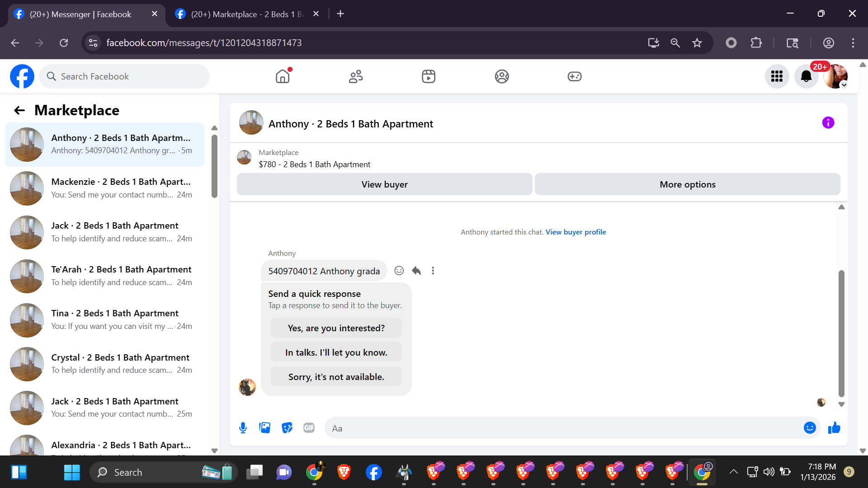Open the Facebook apps menu grid
The height and width of the screenshot is (488, 868).
click(x=777, y=76)
